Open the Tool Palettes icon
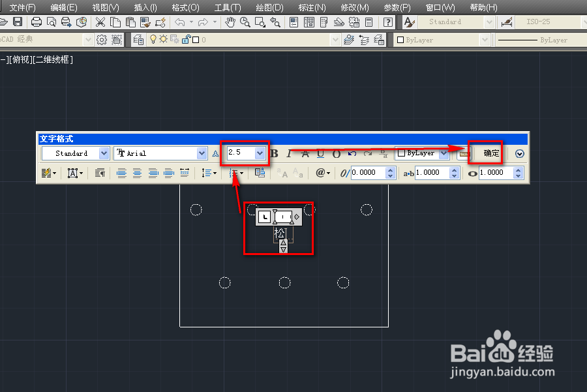The image size is (587, 392). click(324, 22)
